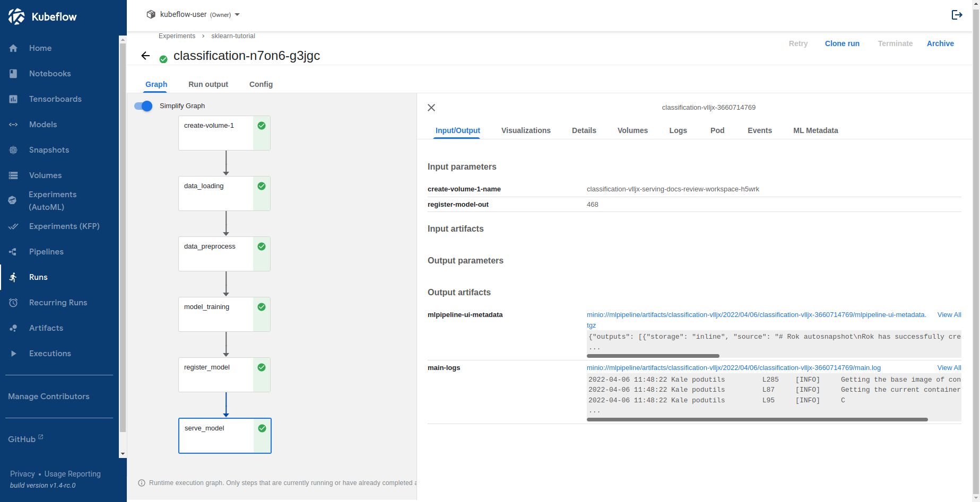Select the data_preprocess graph node

point(224,254)
